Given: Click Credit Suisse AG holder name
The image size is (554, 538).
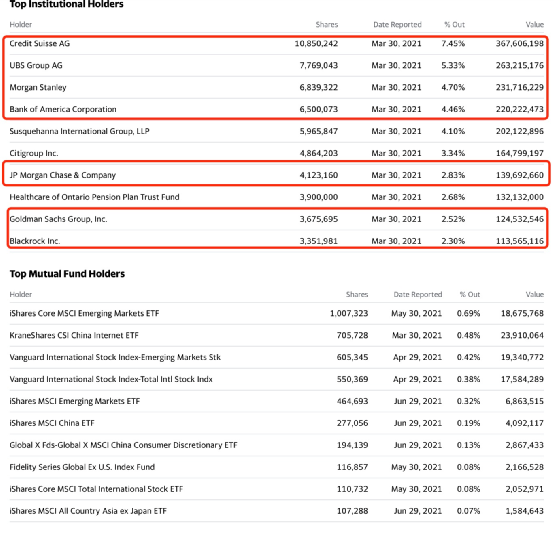Looking at the screenshot, I should tap(40, 43).
